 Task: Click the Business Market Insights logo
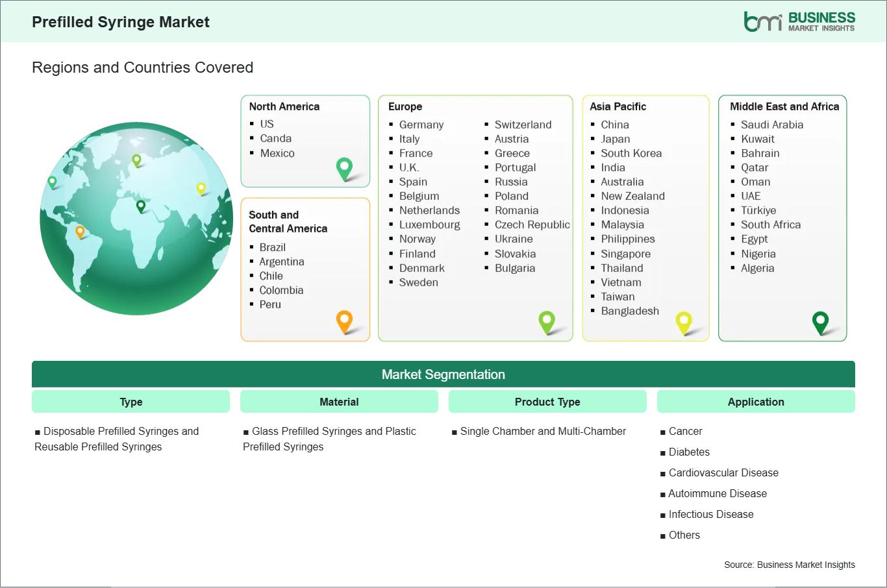[x=799, y=21]
